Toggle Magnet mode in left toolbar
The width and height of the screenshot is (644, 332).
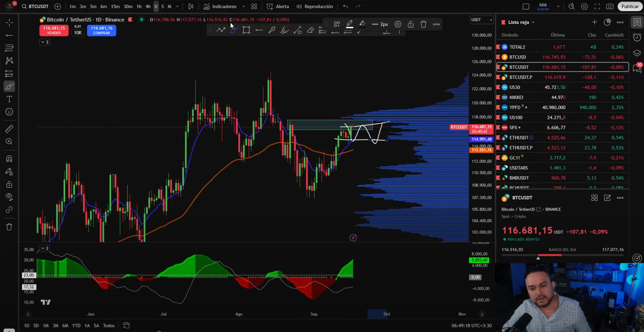click(x=9, y=159)
